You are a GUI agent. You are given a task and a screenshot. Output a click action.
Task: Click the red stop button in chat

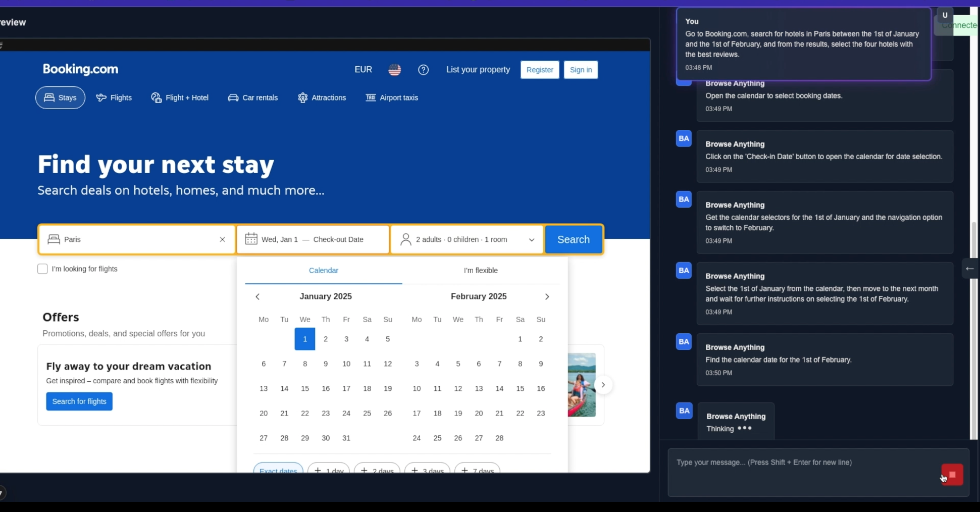[952, 474]
